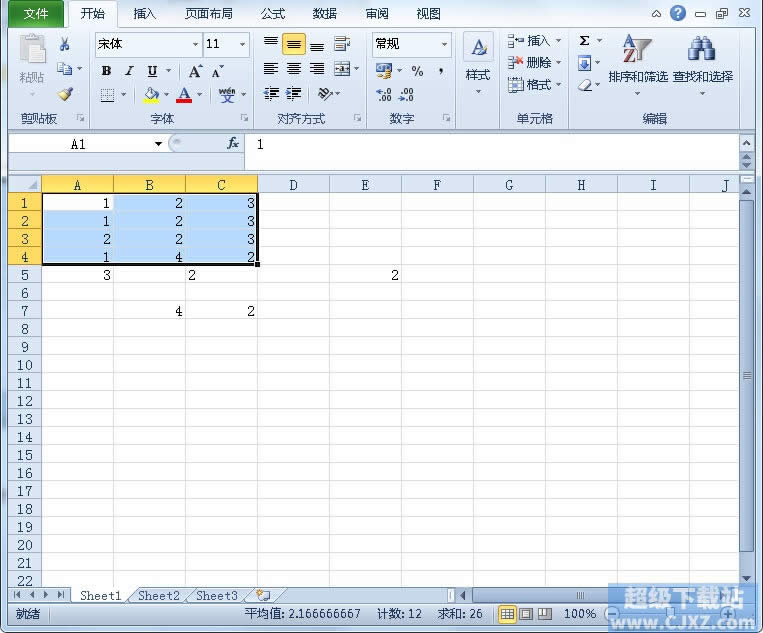Click the Increase Font Size icon
Viewport: 763px width, 633px height.
pyautogui.click(x=195, y=71)
